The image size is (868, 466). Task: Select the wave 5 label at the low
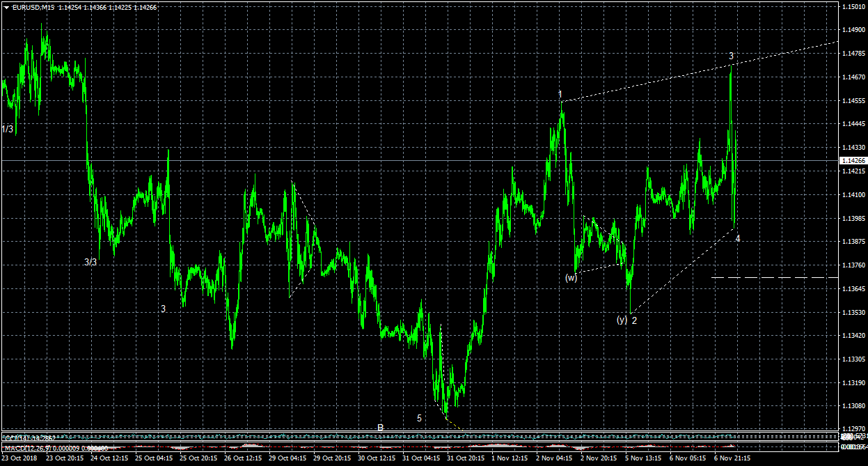tap(419, 418)
